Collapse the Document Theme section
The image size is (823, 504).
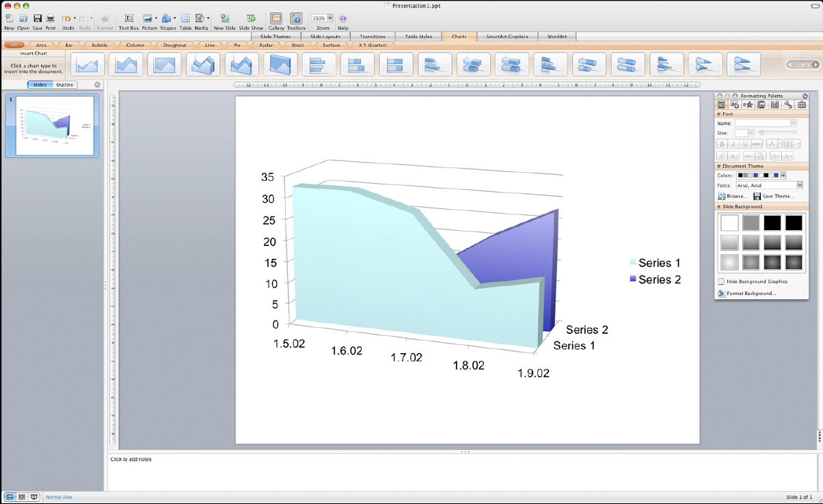click(x=718, y=166)
